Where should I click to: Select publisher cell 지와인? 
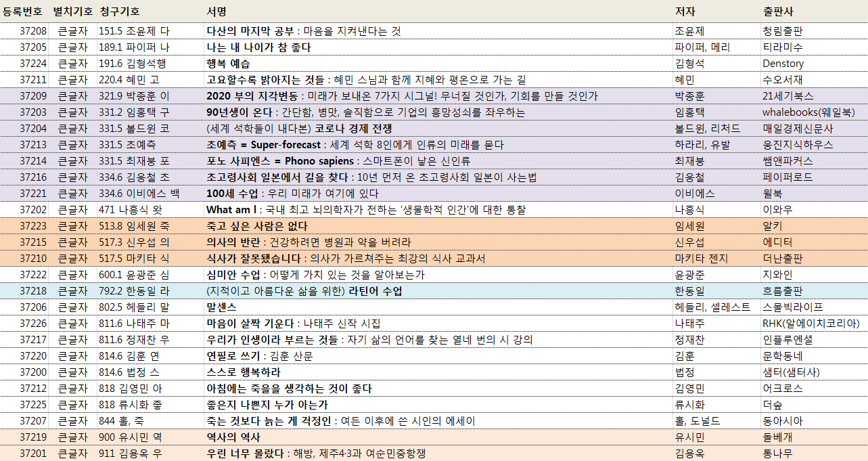(x=777, y=275)
